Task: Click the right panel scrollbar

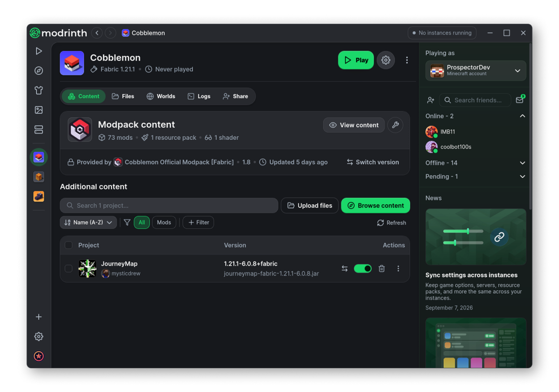Action: (x=530, y=126)
